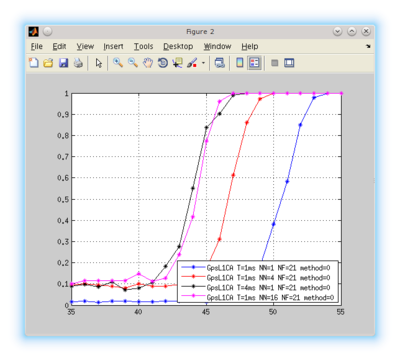Print the figure using printer icon
Screen dimensions: 400x361
78,63
